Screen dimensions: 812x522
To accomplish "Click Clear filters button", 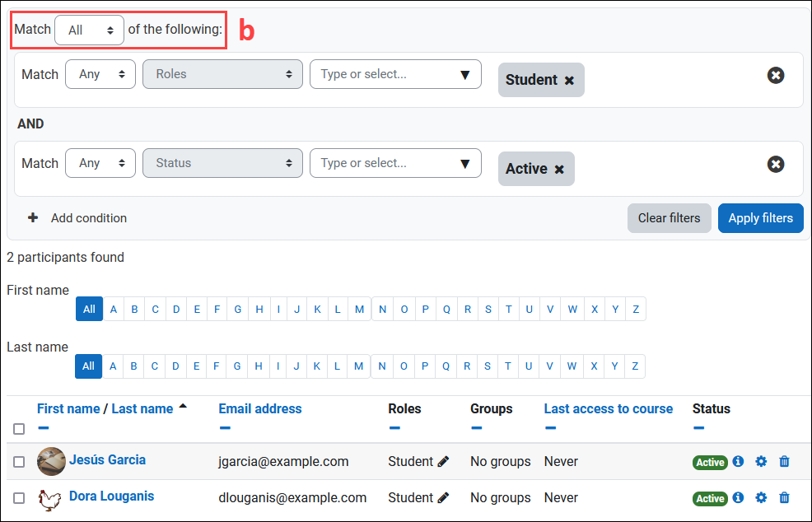I will [x=669, y=218].
